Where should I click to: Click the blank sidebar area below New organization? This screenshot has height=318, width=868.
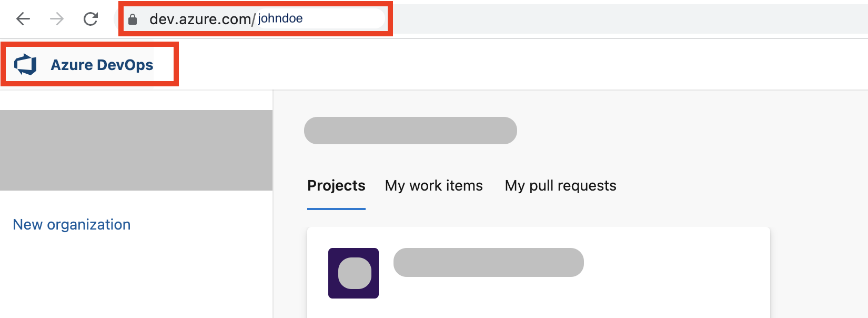coord(136,279)
